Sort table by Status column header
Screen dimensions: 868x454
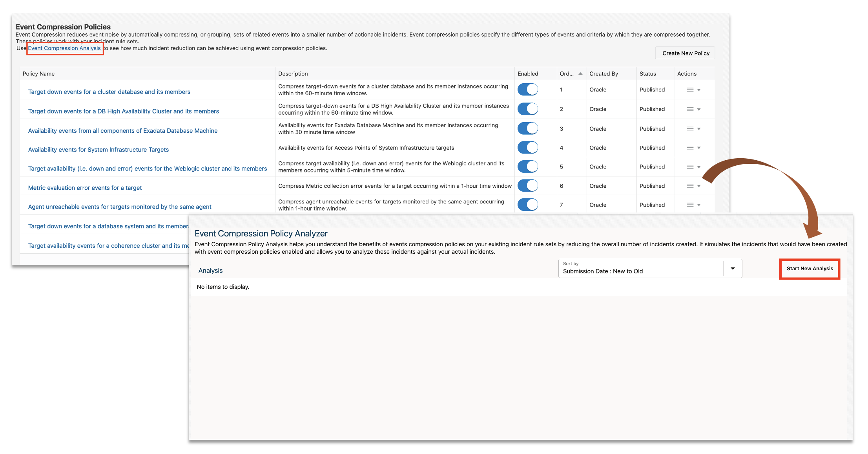[x=647, y=74]
